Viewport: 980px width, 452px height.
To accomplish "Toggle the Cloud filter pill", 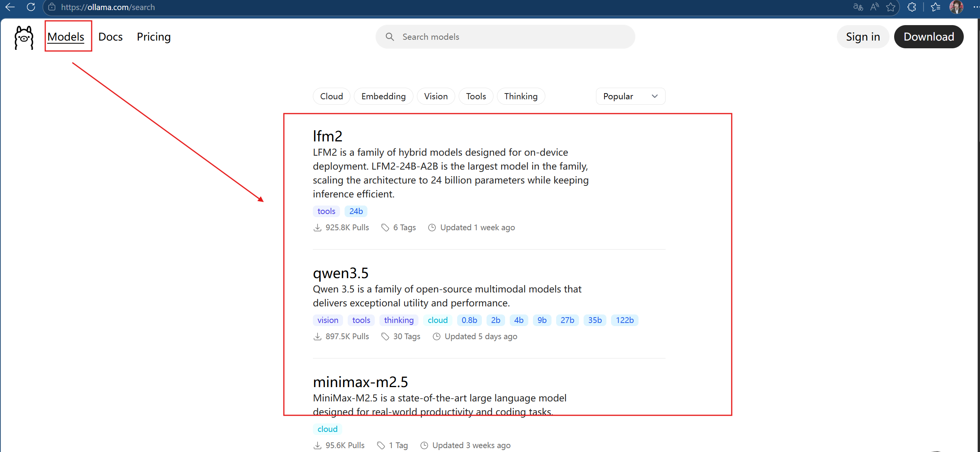I will coord(331,96).
